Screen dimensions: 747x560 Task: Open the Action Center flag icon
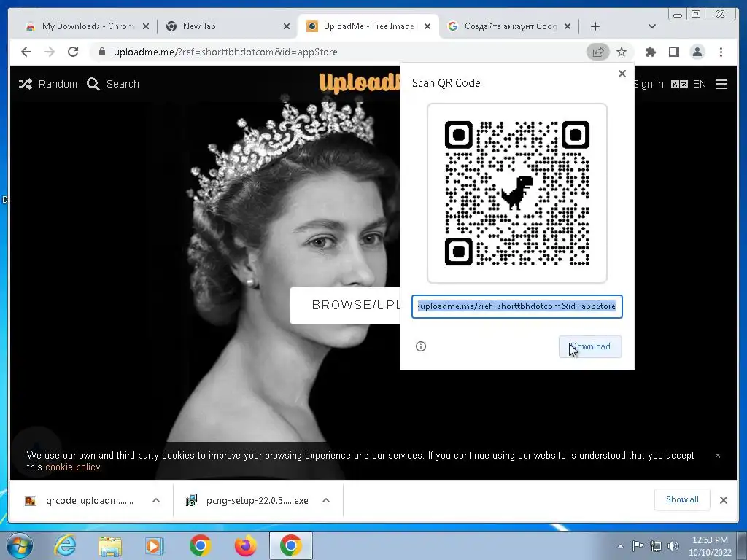click(x=638, y=546)
